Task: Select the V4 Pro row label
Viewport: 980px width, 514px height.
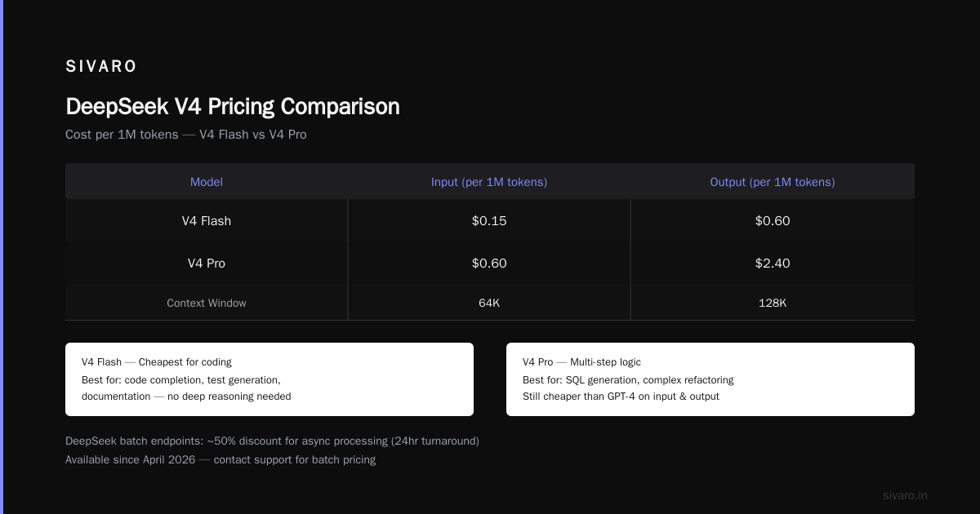Action: [207, 264]
